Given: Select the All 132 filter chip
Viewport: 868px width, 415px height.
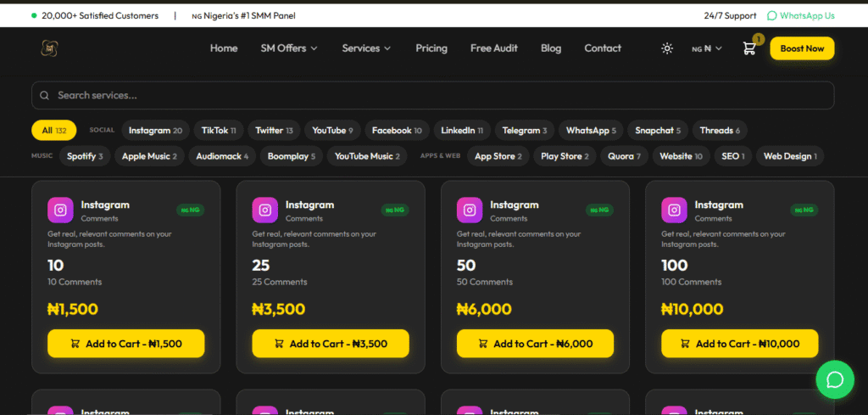Looking at the screenshot, I should click(x=54, y=130).
